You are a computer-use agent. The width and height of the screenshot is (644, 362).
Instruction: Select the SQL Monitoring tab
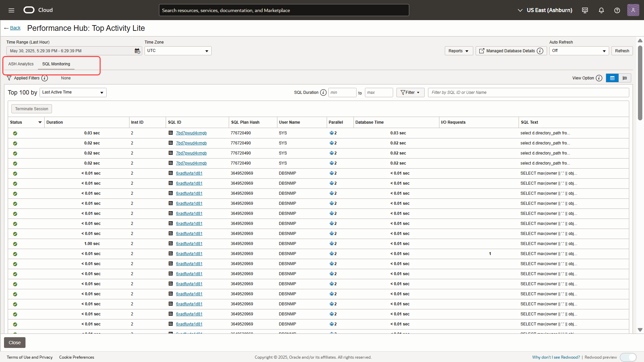pos(56,64)
